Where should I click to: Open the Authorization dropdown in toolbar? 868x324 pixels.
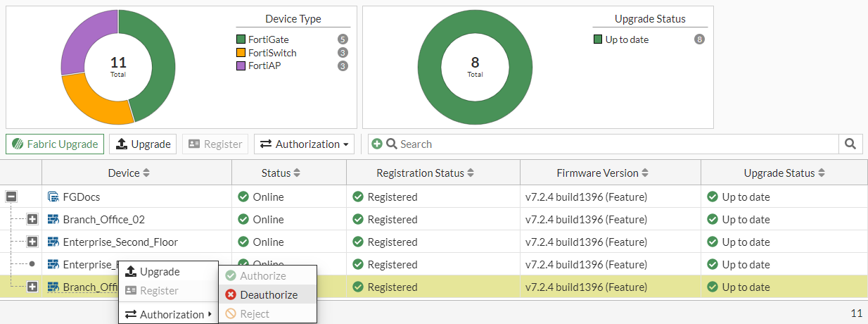click(x=304, y=144)
